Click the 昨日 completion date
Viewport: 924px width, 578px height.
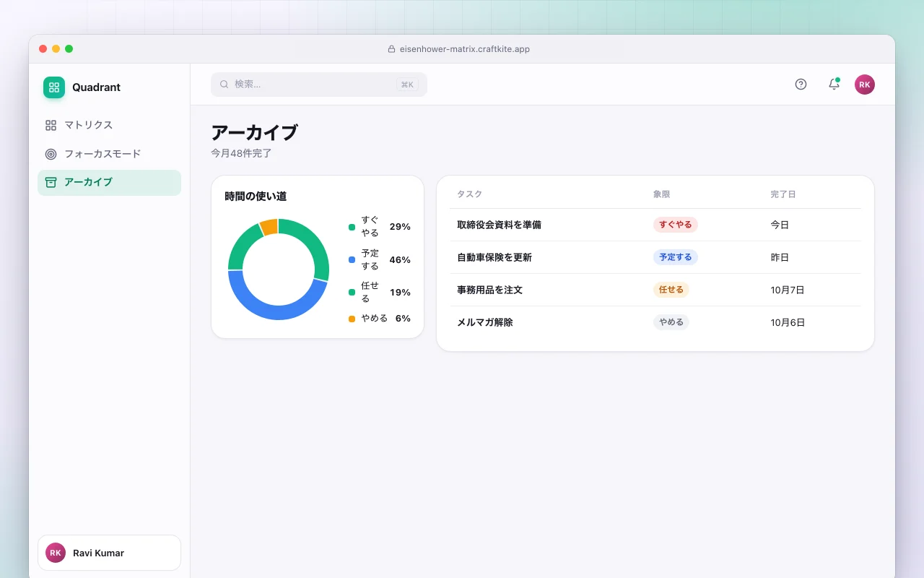pyautogui.click(x=780, y=257)
